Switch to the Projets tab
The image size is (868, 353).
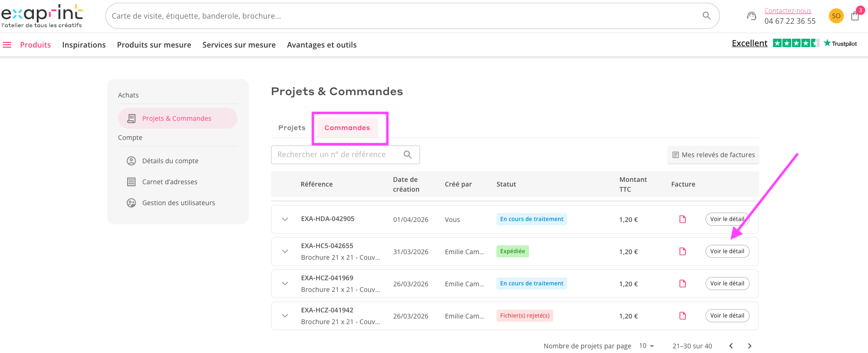(292, 128)
